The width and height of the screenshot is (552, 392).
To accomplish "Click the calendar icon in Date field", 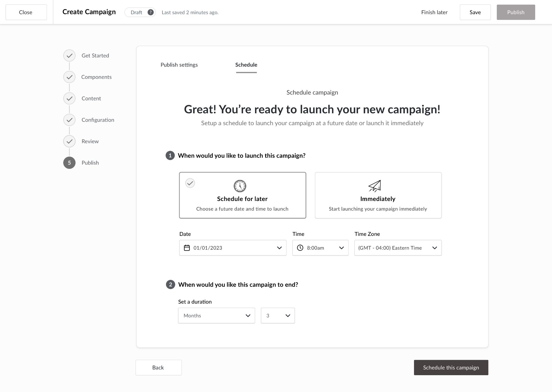I will pyautogui.click(x=187, y=248).
